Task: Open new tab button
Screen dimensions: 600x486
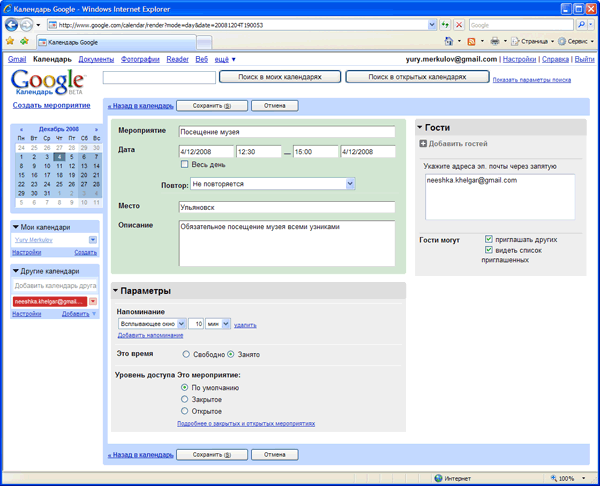Action: click(x=204, y=42)
